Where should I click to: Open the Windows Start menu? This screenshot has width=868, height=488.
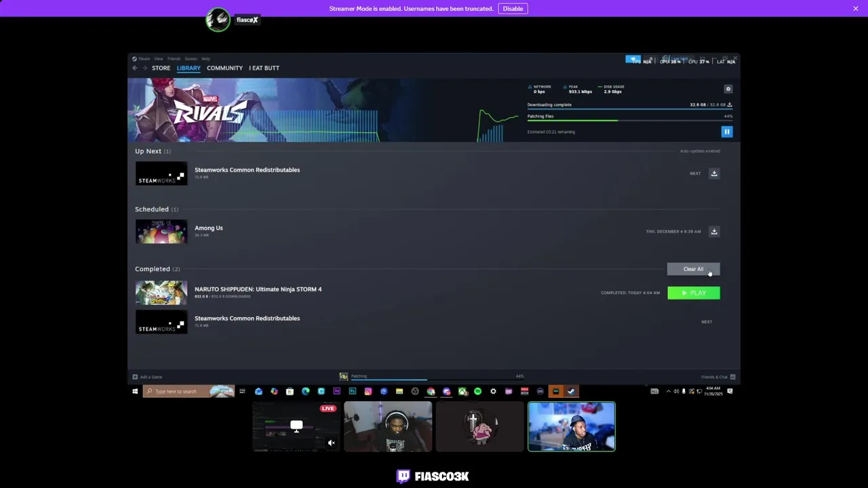click(x=135, y=391)
